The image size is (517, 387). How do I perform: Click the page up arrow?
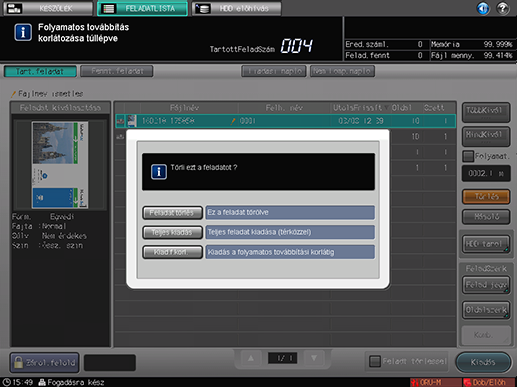[251, 358]
